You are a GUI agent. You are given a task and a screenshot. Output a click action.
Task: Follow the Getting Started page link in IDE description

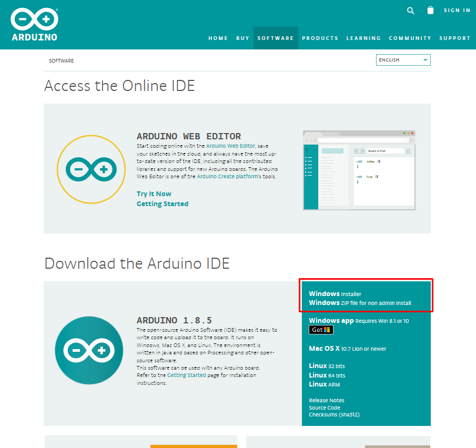click(186, 375)
